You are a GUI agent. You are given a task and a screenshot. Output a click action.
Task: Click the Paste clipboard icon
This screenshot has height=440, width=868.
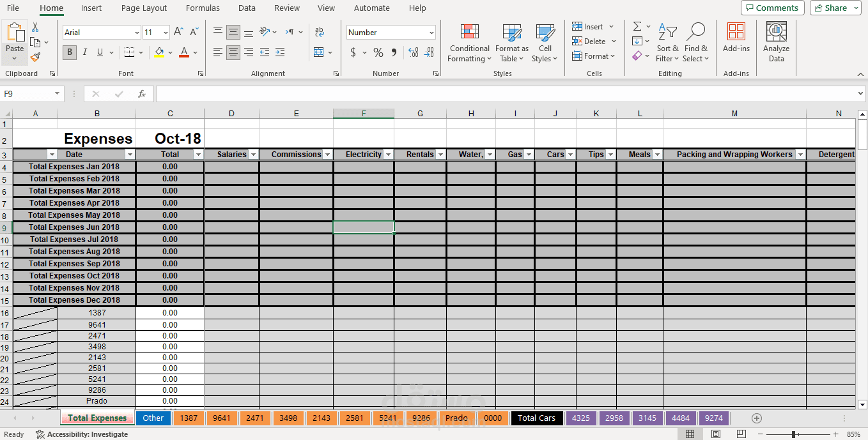point(15,33)
